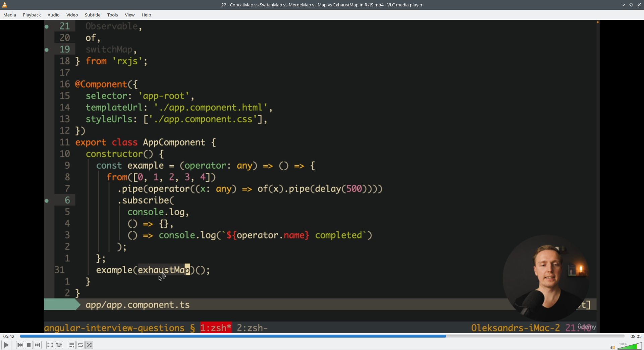644x350 pixels.
Task: Toggle the total time 08:05 label
Action: pyautogui.click(x=636, y=336)
